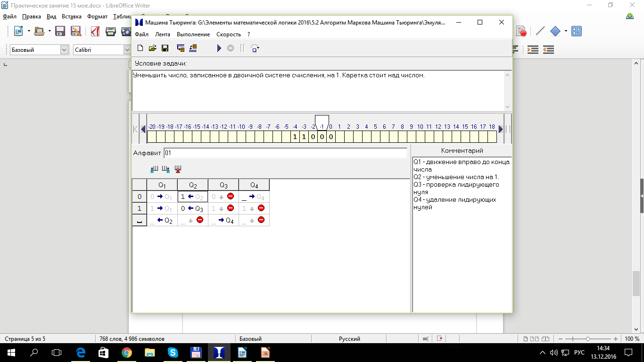This screenshot has width=644, height=362.
Task: Click the task condition text area
Action: [x=318, y=91]
